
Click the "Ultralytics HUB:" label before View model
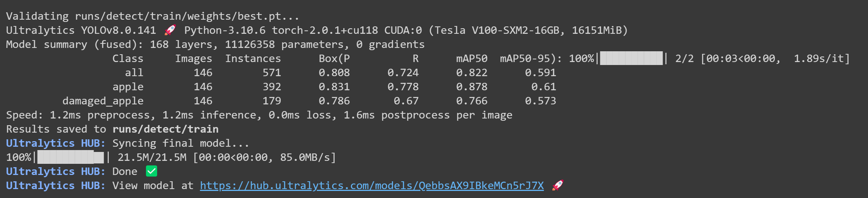pyautogui.click(x=56, y=185)
